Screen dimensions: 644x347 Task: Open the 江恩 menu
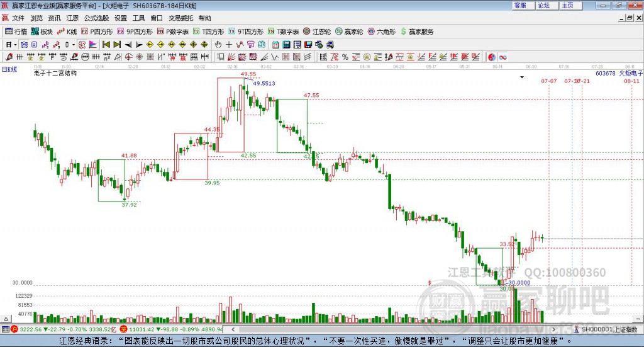coord(72,18)
